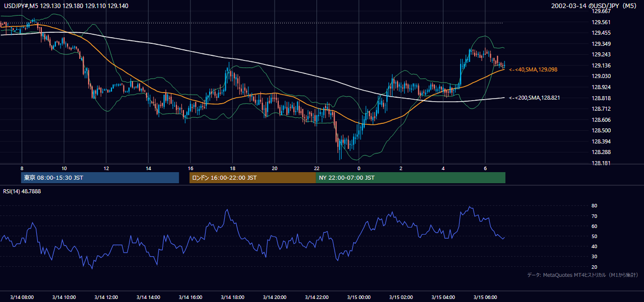Click the 128.181 price axis label
Image resolution: width=644 pixels, height=302 pixels.
[x=601, y=163]
